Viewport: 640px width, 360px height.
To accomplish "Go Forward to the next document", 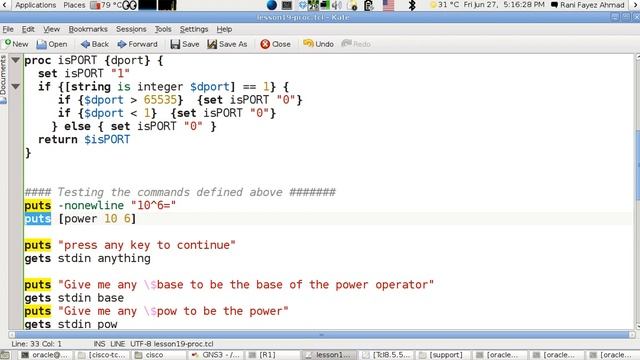I will [137, 44].
